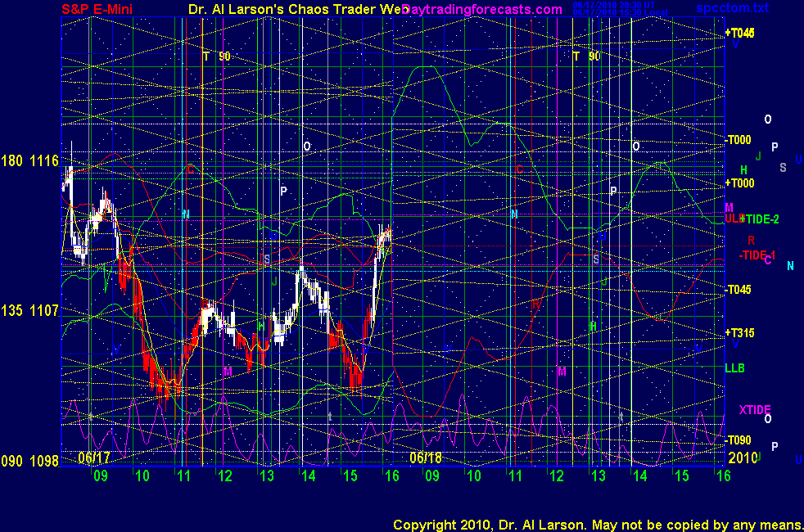Click the '-T000' level label
Viewport: 804px width, 532px height.
click(x=738, y=140)
